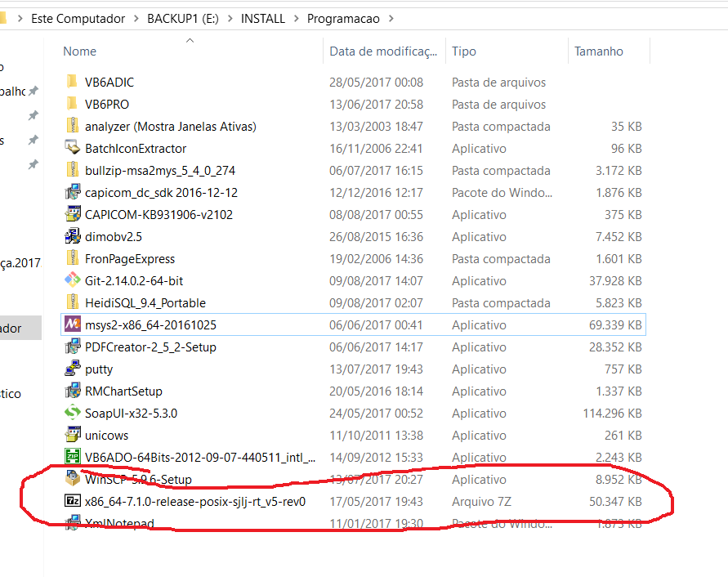Select file name dimobv2.5
The height and width of the screenshot is (577, 728).
[114, 236]
